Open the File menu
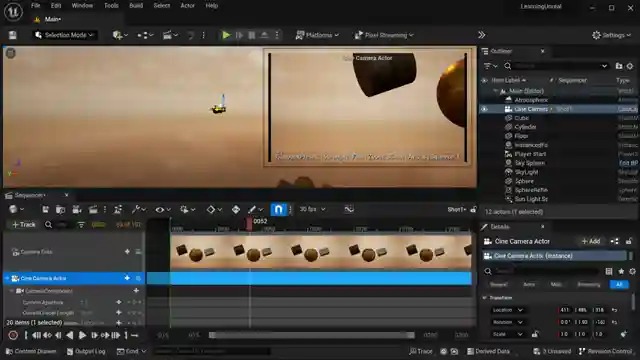 pyautogui.click(x=36, y=6)
